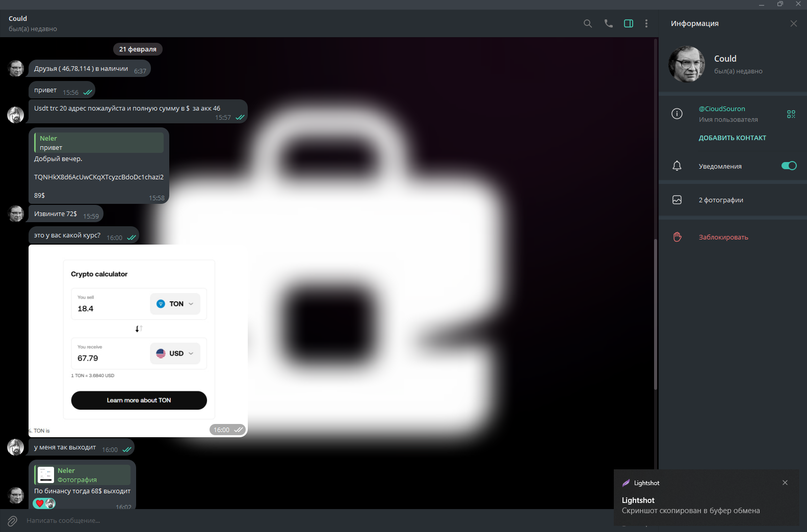Start a voice call with Could
The height and width of the screenshot is (532, 807).
point(608,23)
